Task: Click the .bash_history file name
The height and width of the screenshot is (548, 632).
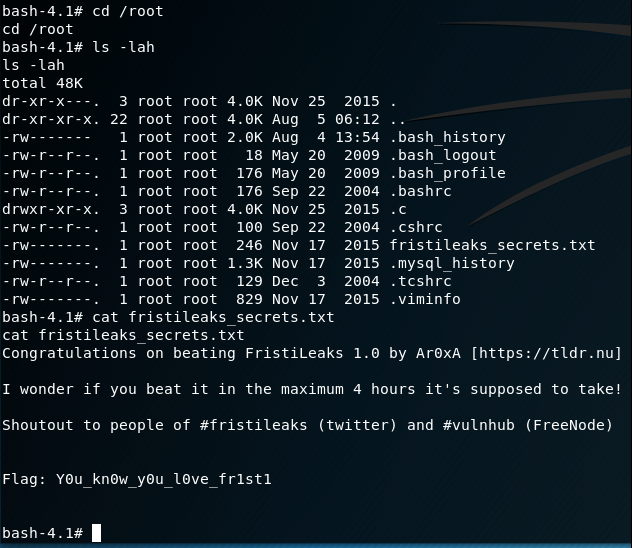Action: pyautogui.click(x=447, y=137)
